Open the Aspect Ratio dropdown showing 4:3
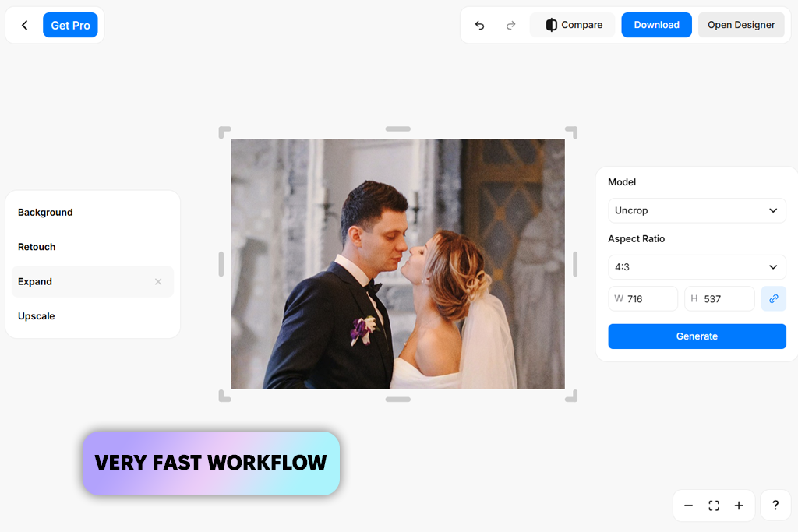This screenshot has width=798, height=532. [697, 267]
